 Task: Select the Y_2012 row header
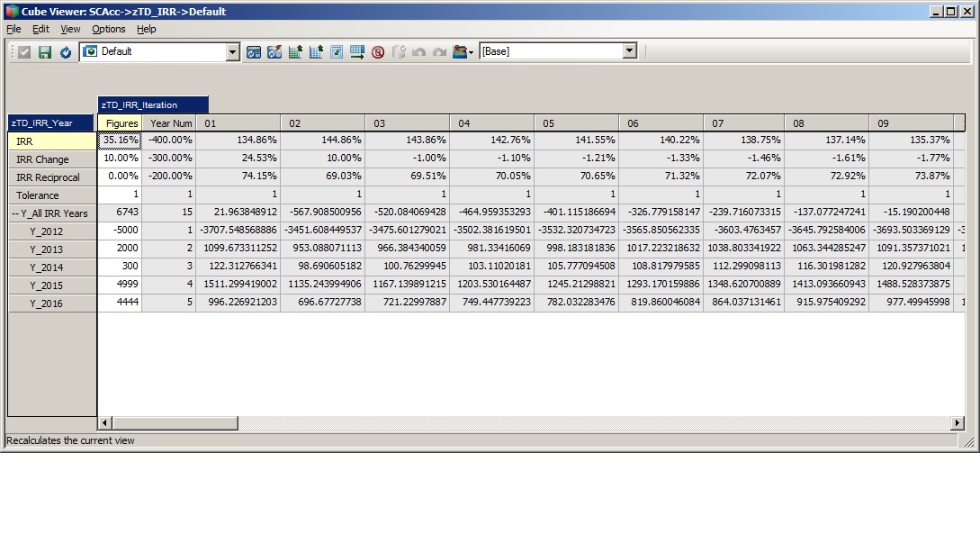pyautogui.click(x=52, y=231)
